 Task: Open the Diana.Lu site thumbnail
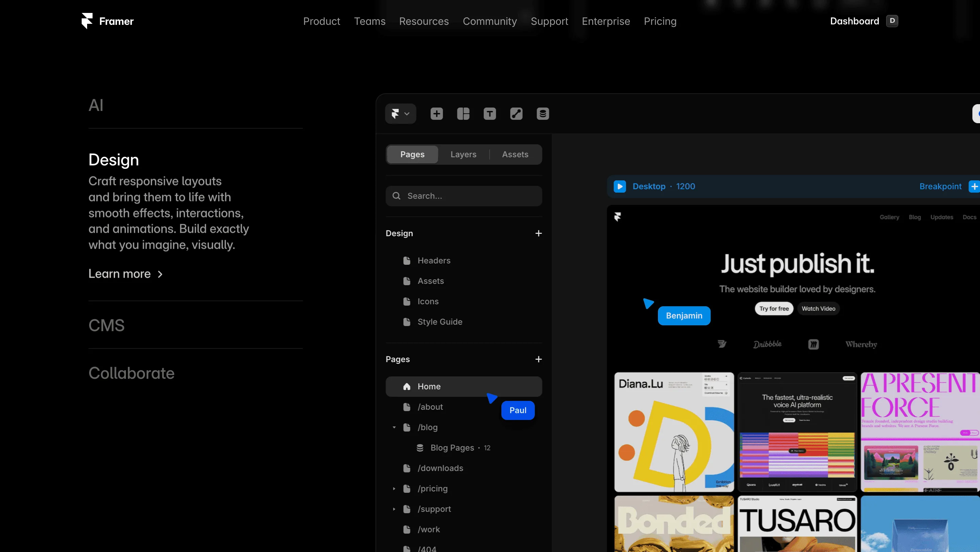coord(674,432)
